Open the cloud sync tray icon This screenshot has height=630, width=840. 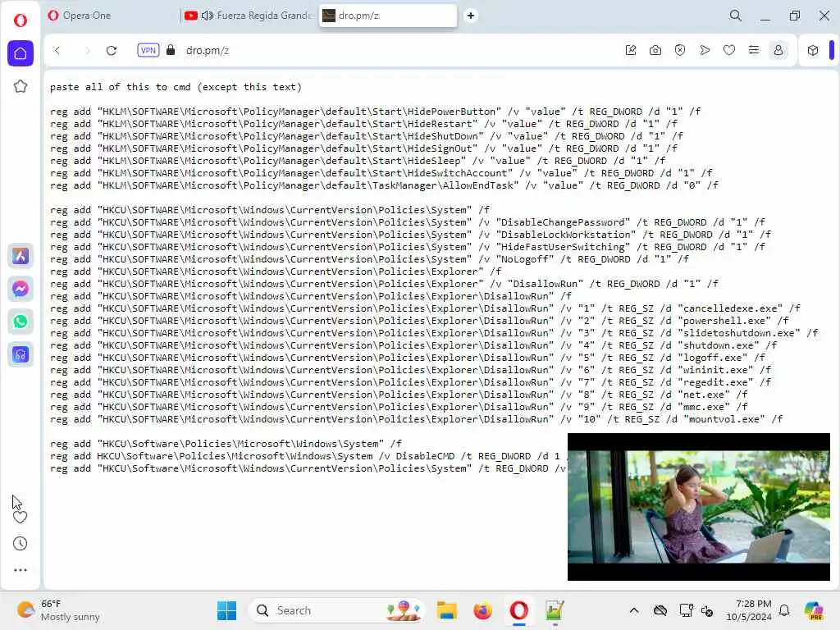[660, 610]
